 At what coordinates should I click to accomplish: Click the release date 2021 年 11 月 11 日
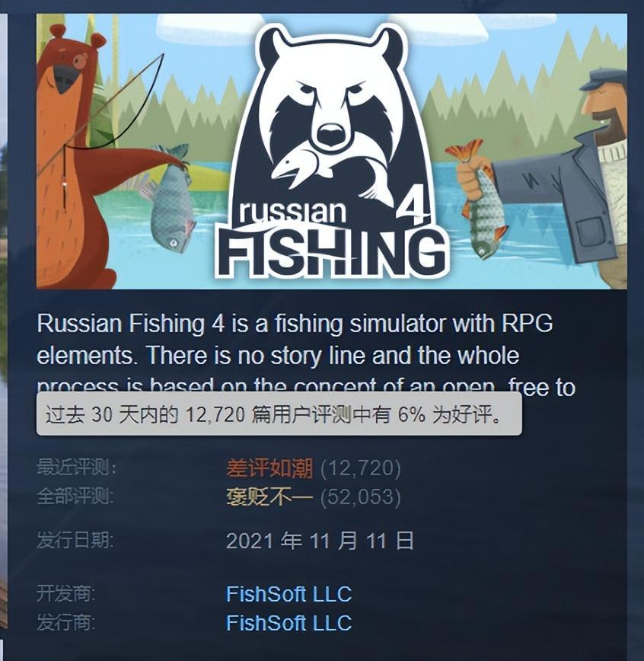click(x=320, y=541)
